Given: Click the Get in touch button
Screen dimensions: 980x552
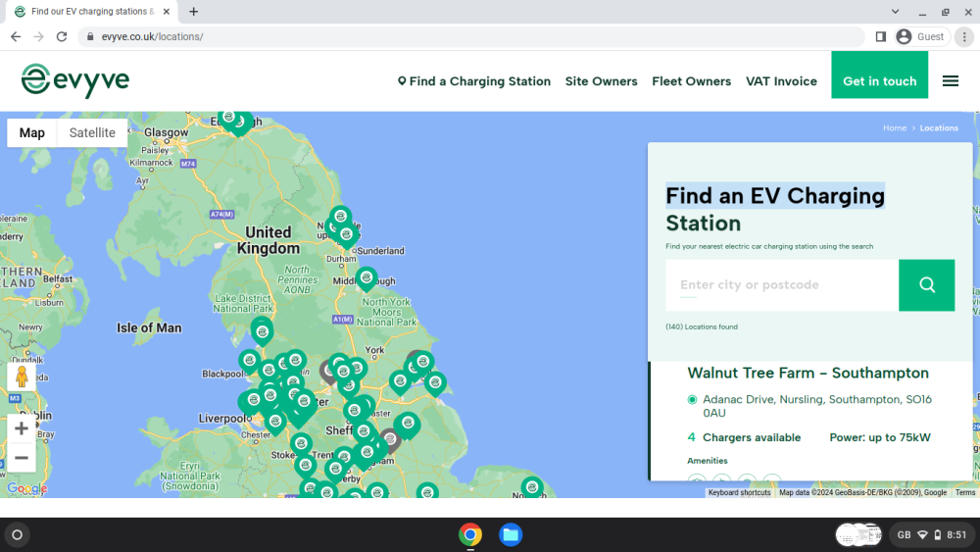Looking at the screenshot, I should [x=879, y=75].
